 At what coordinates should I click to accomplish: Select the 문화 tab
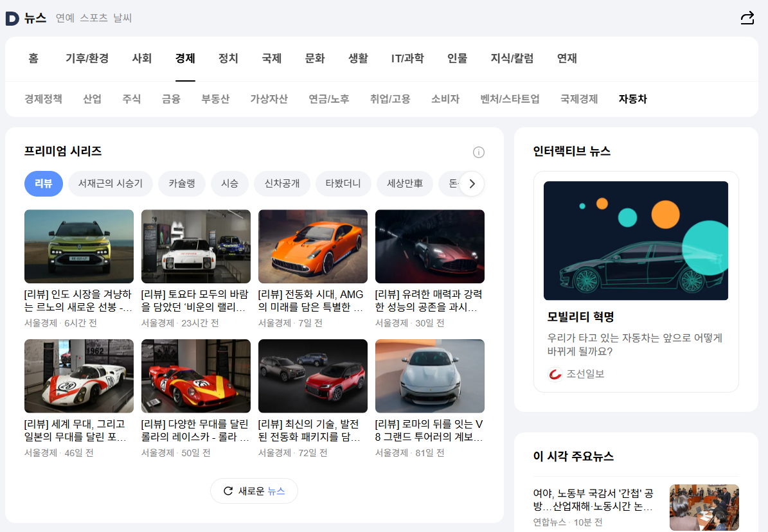(x=315, y=58)
